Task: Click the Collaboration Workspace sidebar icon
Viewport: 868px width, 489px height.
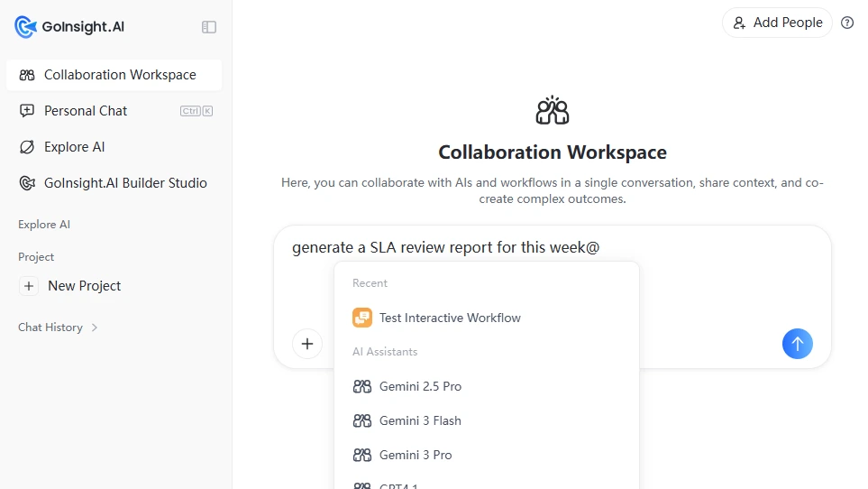Action: pyautogui.click(x=27, y=75)
